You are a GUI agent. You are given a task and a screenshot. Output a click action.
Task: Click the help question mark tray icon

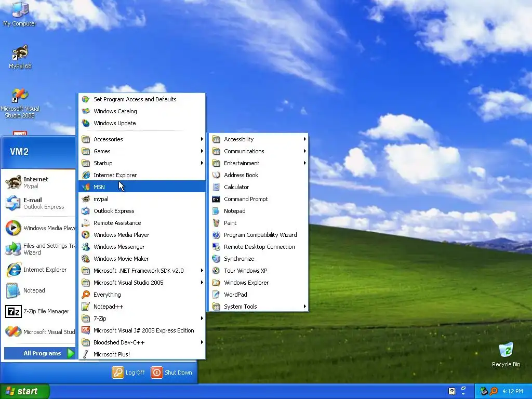(x=451, y=391)
